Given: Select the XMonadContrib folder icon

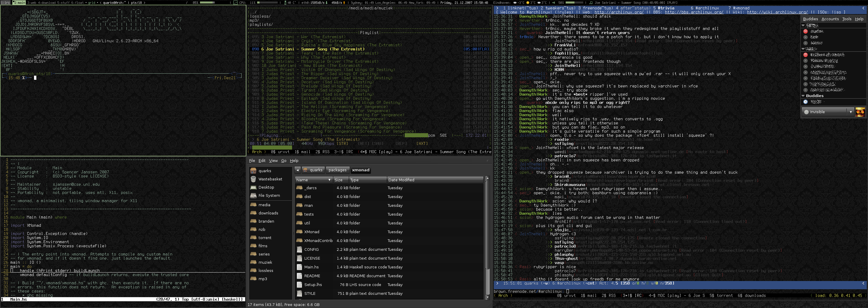Looking at the screenshot, I should click(x=299, y=241).
